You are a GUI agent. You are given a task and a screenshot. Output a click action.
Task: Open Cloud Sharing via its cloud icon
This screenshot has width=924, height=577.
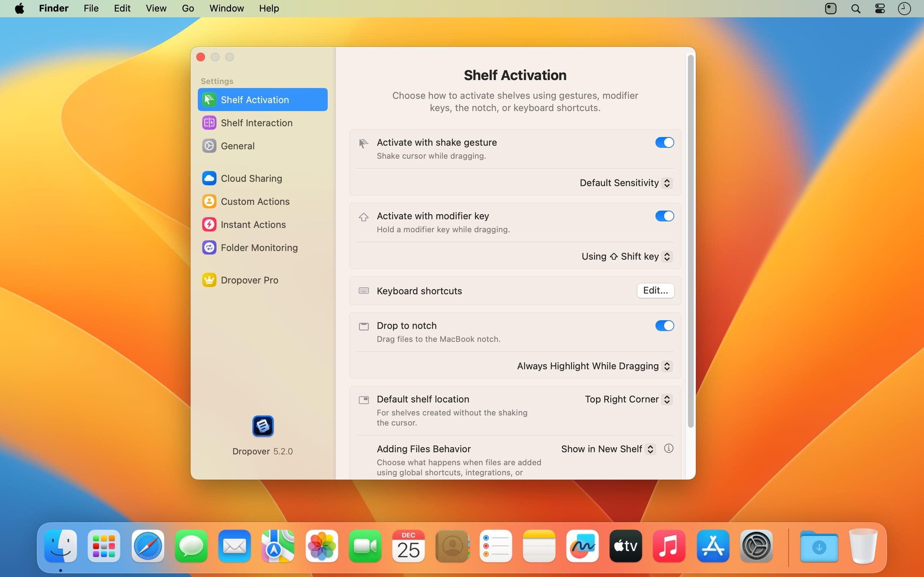[209, 178]
